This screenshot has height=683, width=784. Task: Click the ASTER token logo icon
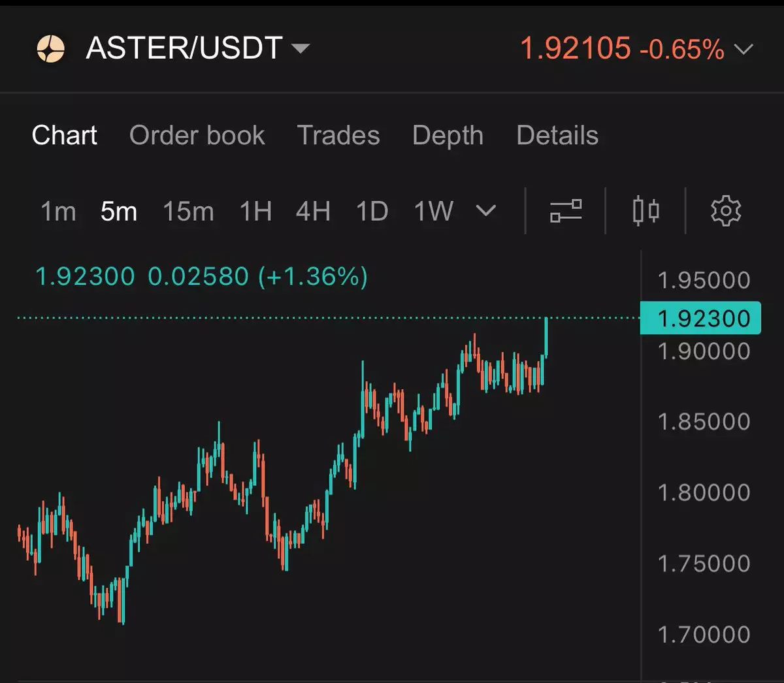(x=50, y=49)
